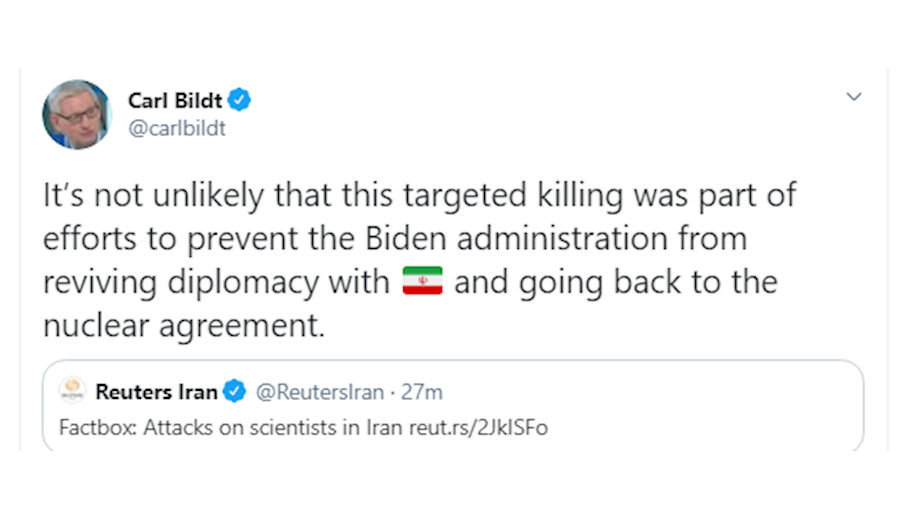Open the Carl Bildt display name link
The width and height of the screenshot is (900, 520).
click(x=175, y=100)
